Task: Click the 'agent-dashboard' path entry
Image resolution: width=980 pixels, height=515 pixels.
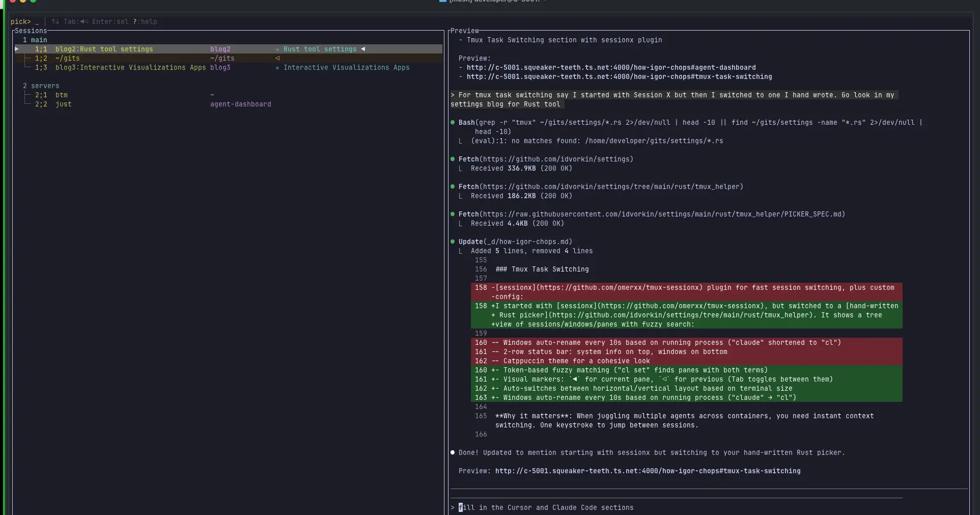Action: [241, 104]
